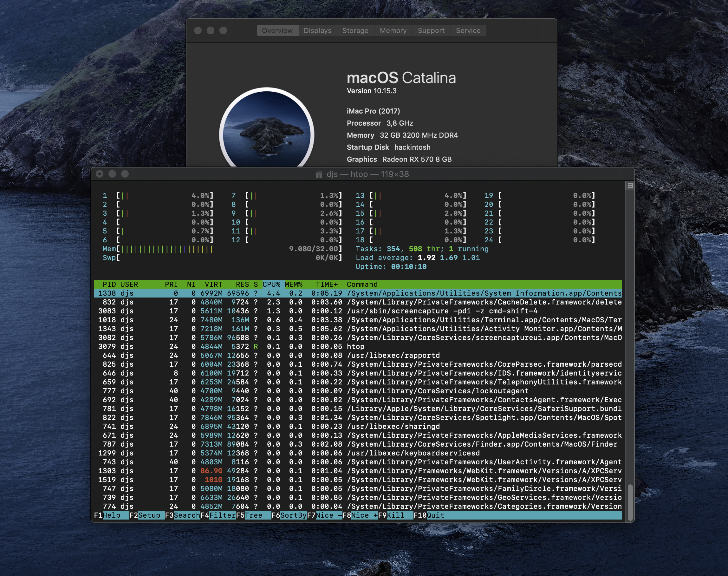This screenshot has height=576, width=728.
Task: Click the Mem usage meter bar
Action: (x=223, y=249)
